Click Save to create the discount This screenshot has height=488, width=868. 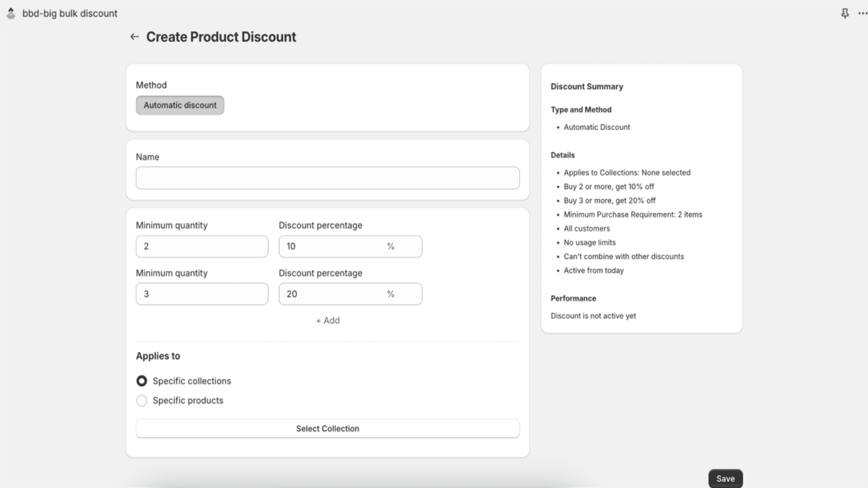click(725, 478)
